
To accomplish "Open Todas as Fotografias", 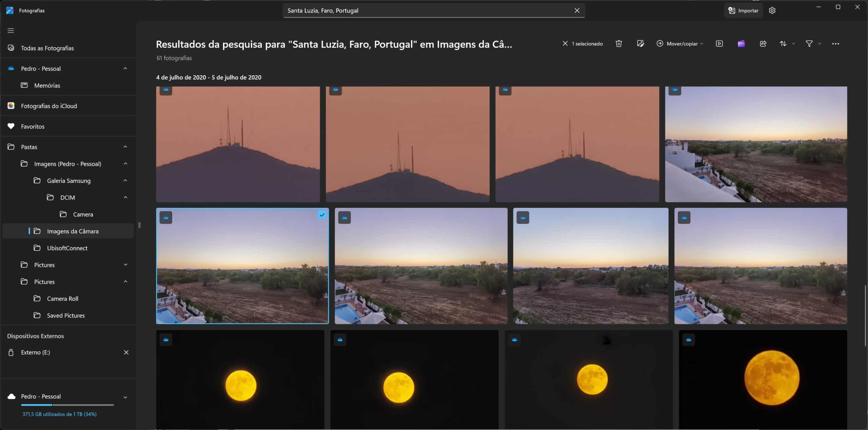I will (x=47, y=48).
